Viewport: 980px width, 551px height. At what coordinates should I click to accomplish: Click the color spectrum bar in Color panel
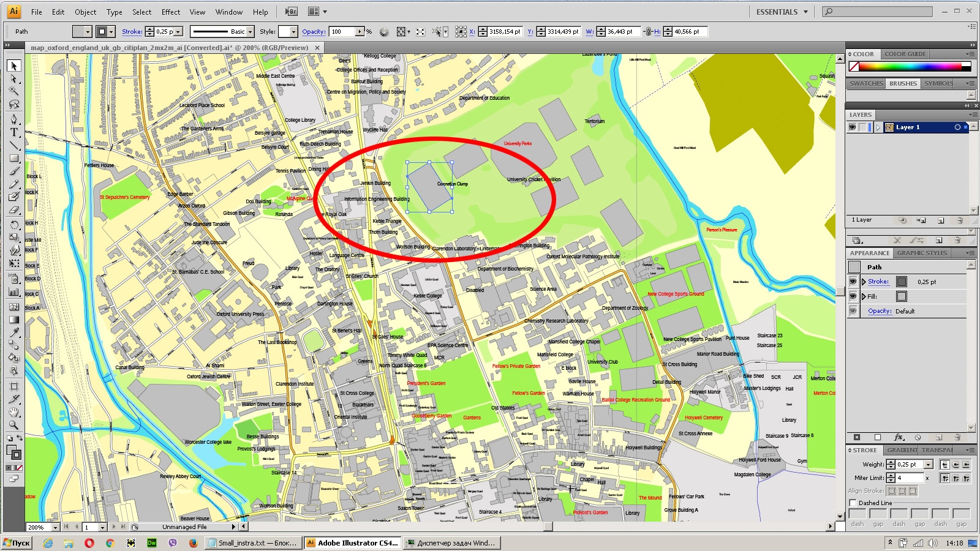tap(913, 66)
